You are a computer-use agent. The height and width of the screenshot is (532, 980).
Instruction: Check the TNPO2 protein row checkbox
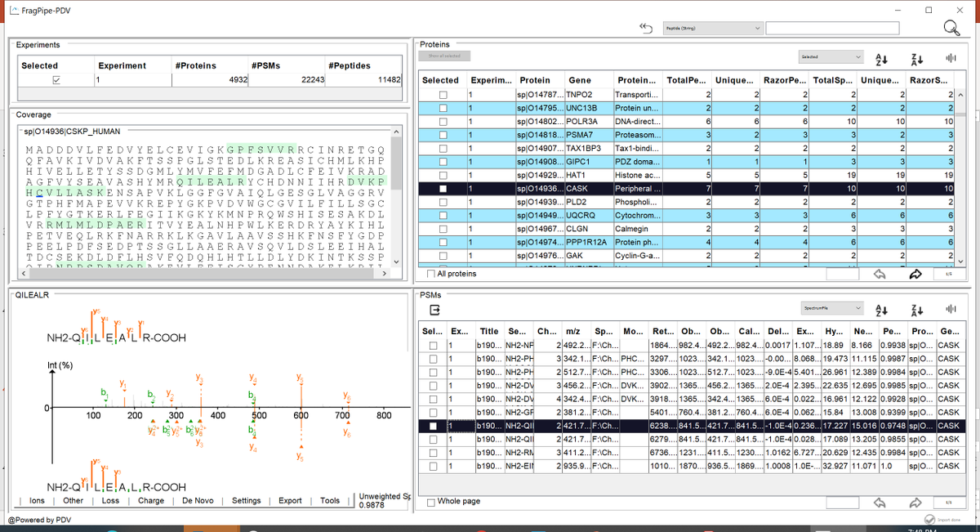[x=443, y=96]
